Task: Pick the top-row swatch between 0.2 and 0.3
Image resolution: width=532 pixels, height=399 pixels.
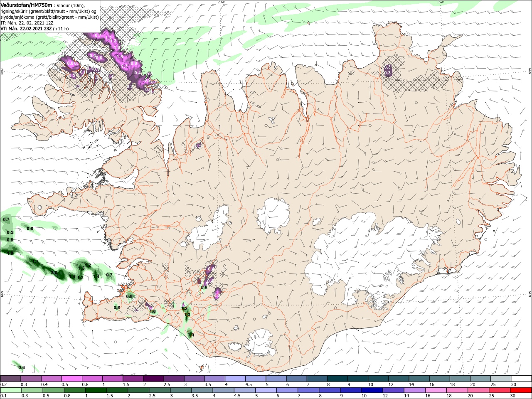Action: click(11, 379)
